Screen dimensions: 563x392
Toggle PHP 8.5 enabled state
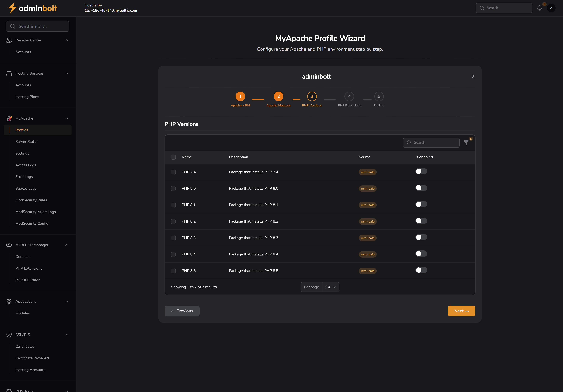point(421,270)
